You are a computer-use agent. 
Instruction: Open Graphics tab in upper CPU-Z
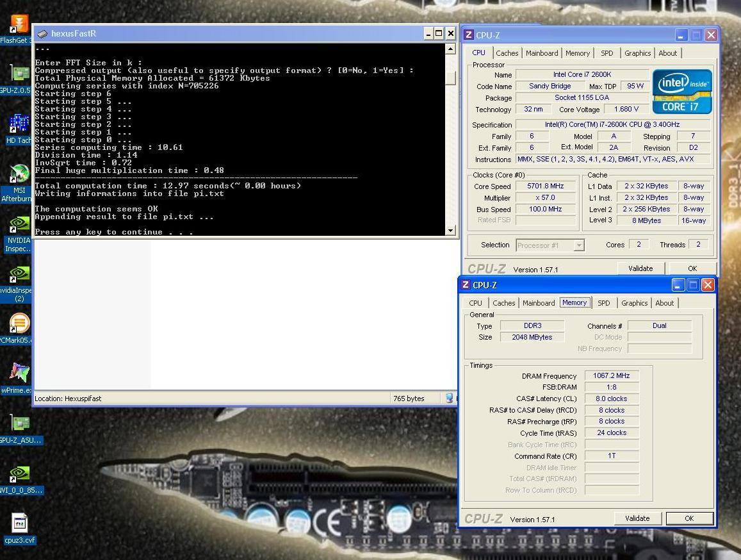click(637, 53)
